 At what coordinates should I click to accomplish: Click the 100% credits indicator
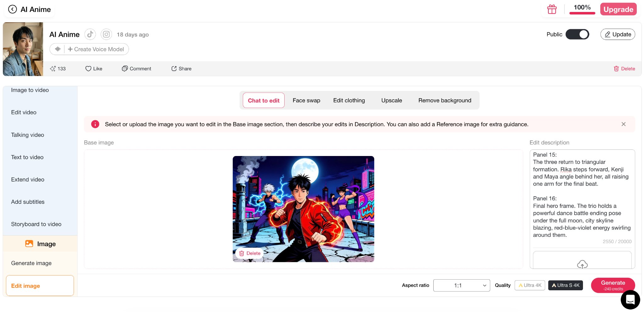point(582,9)
